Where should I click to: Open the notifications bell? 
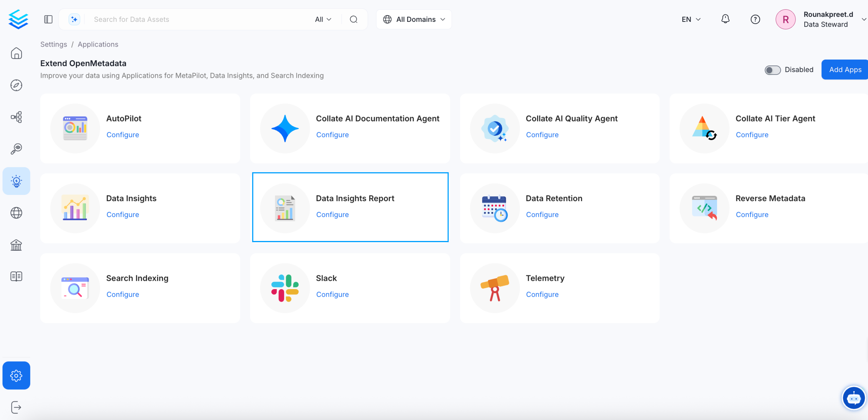point(725,19)
